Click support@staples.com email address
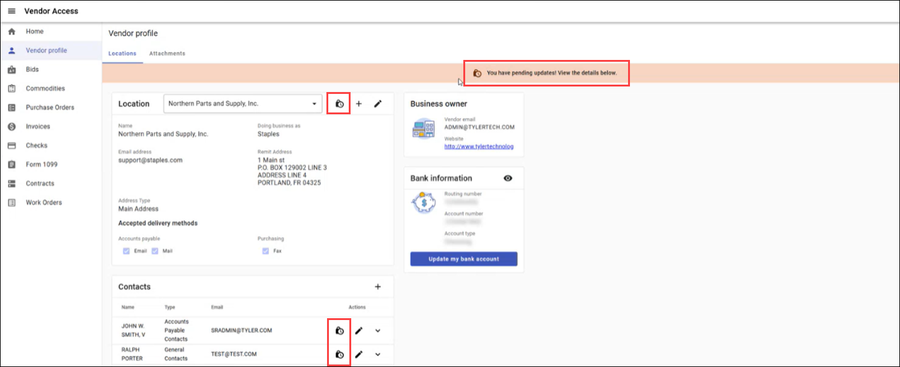Screen dimensions: 900x367 [x=150, y=160]
